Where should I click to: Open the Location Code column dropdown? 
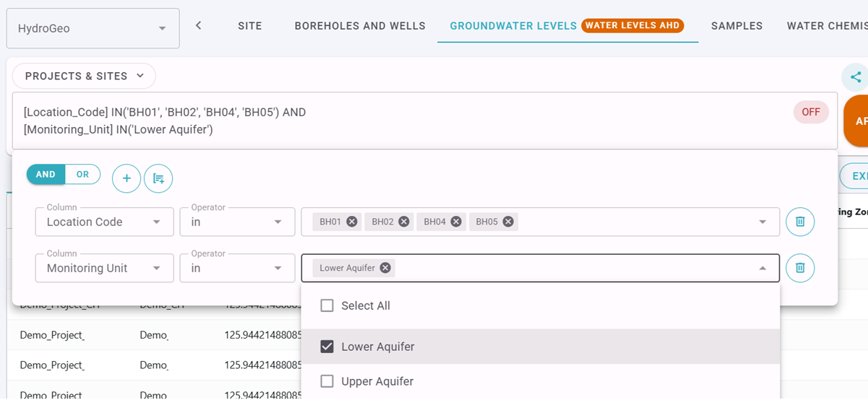(x=104, y=222)
